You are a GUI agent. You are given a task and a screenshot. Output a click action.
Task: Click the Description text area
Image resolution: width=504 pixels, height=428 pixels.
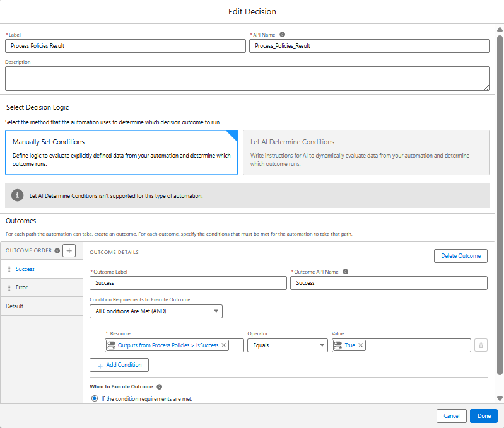[x=247, y=79]
